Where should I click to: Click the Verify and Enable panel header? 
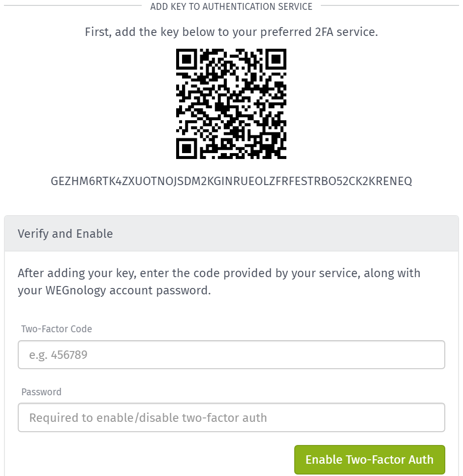(231, 233)
